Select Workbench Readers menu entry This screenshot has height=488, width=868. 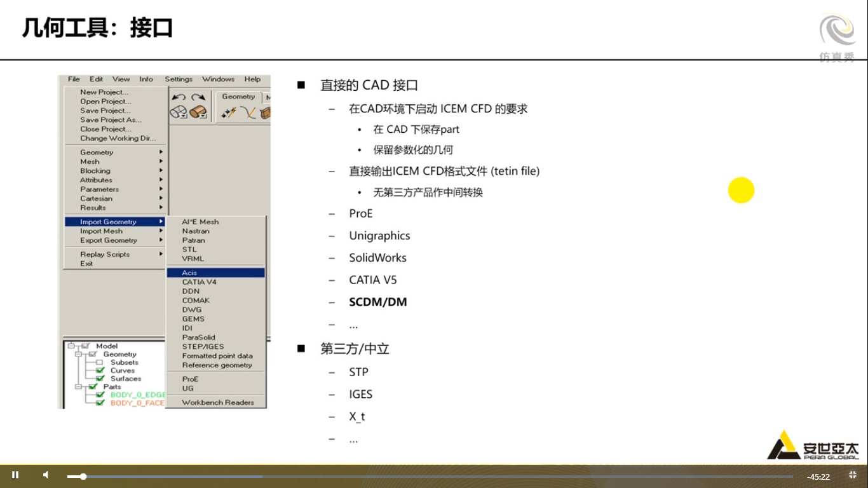[x=219, y=402]
